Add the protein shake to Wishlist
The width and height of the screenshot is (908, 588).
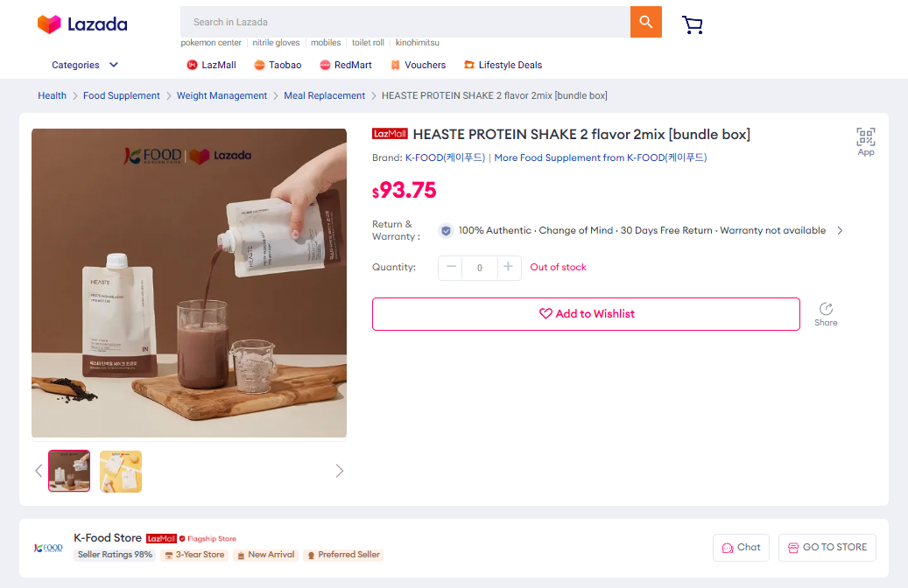click(586, 314)
